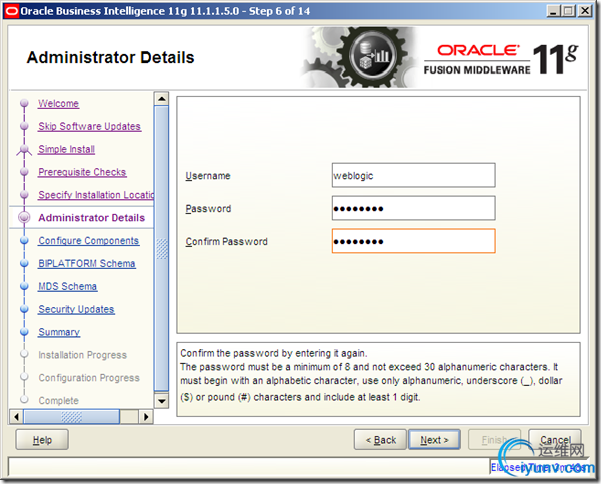This screenshot has height=484, width=601.
Task: Click the step list scroll-up arrow
Action: click(x=161, y=99)
